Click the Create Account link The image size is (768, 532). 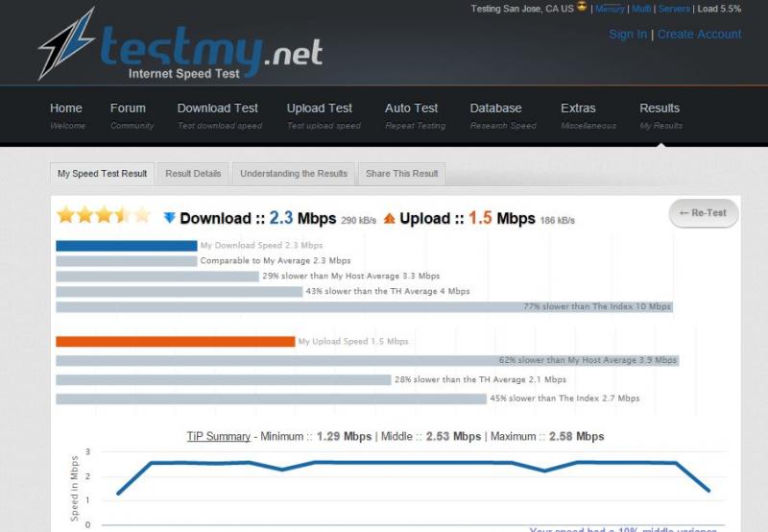[x=700, y=35]
